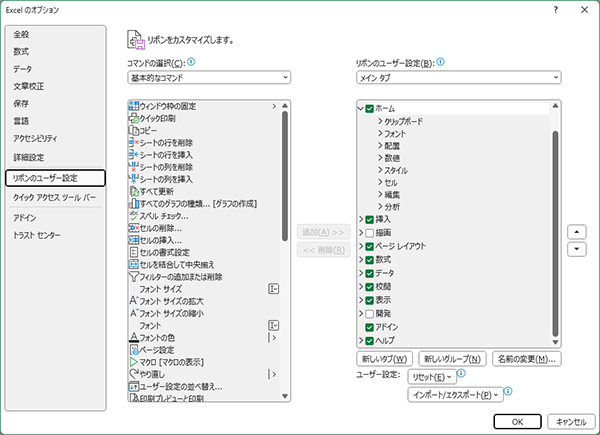Uncheck the 挿入 tab checkbox
This screenshot has width=600, height=435.
coord(369,220)
